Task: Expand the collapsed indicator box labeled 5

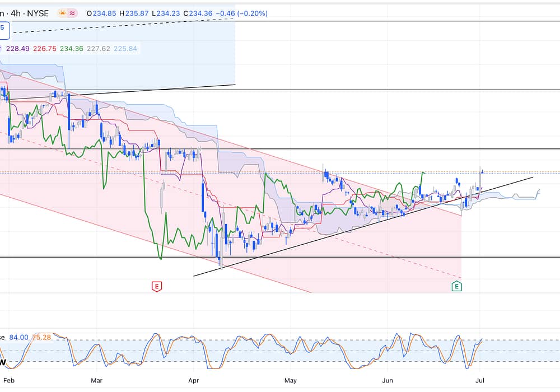Action: point(3,28)
